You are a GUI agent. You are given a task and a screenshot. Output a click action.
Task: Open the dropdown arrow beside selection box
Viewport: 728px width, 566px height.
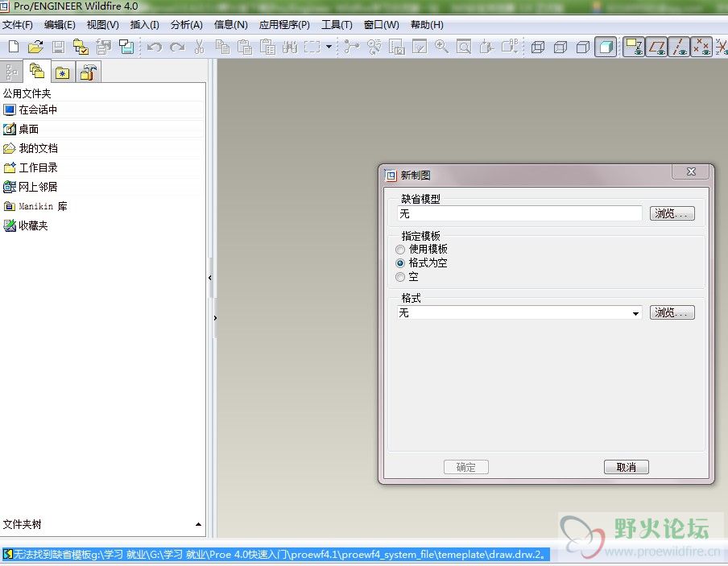(329, 47)
